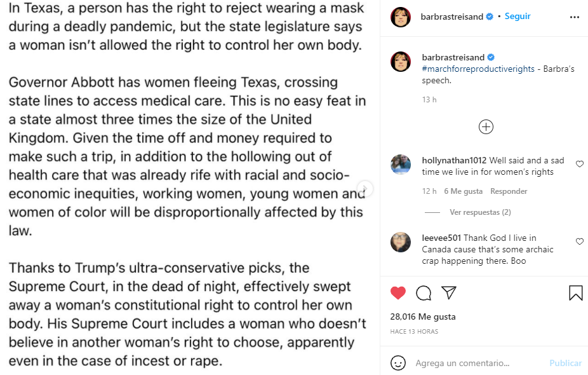Open leevee501's profile avatar
The image size is (588, 375).
(x=401, y=242)
